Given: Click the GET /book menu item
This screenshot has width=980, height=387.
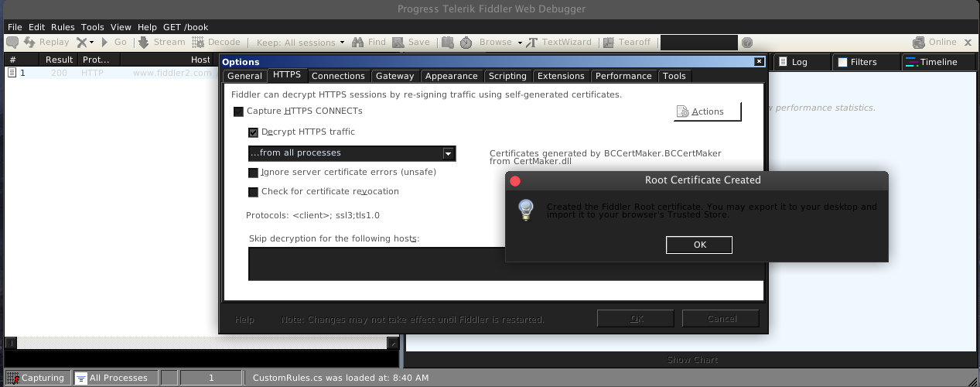Looking at the screenshot, I should (x=186, y=27).
